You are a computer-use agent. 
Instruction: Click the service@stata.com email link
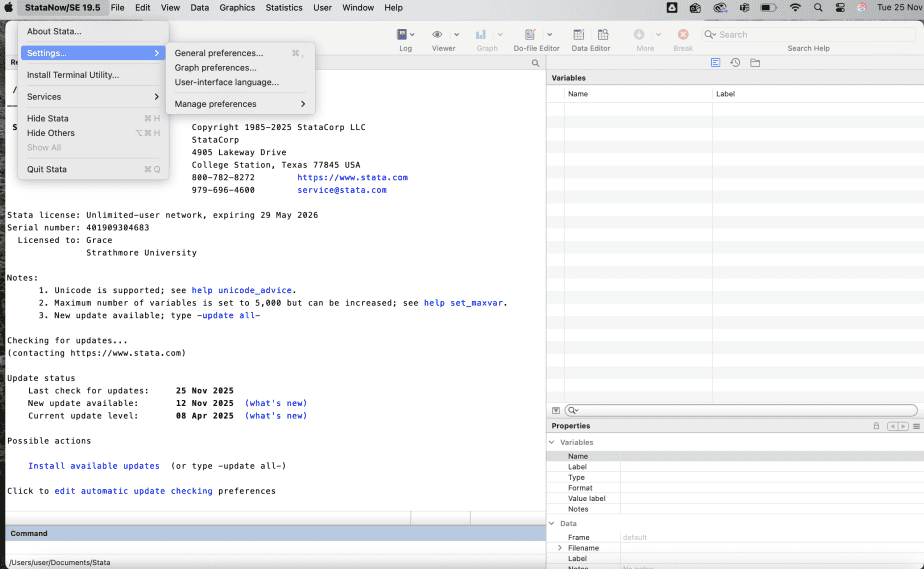tap(342, 190)
